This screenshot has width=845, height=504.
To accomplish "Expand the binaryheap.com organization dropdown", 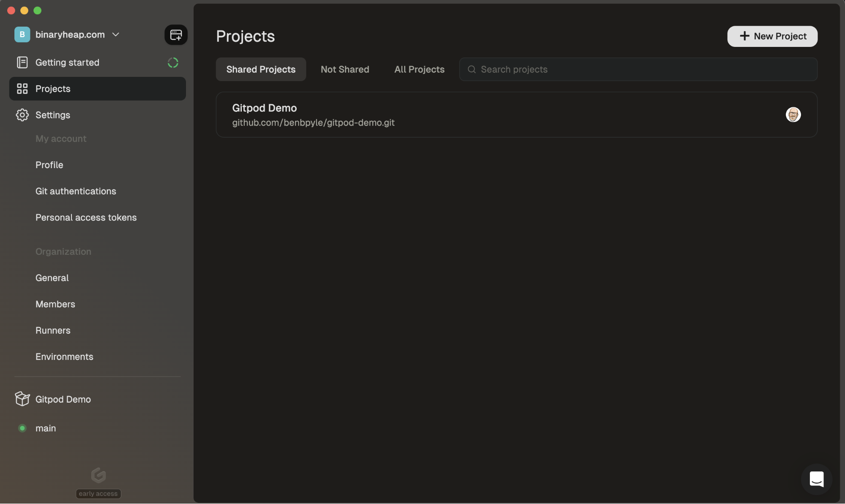I will pyautogui.click(x=116, y=35).
